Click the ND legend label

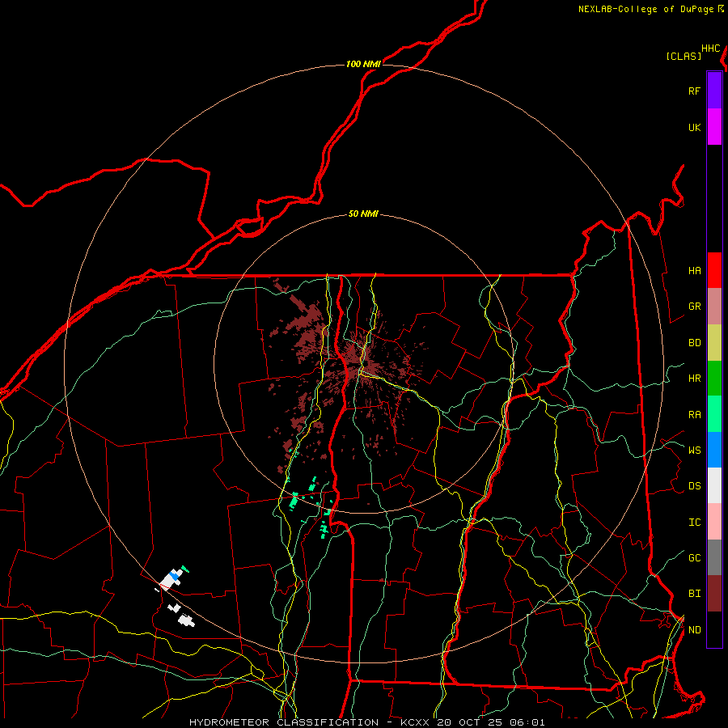[x=694, y=629]
